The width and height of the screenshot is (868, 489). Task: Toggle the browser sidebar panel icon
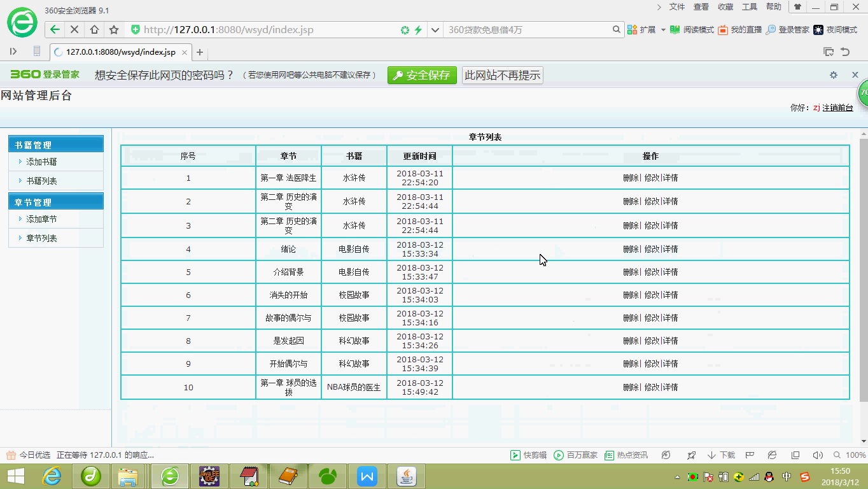coord(13,52)
